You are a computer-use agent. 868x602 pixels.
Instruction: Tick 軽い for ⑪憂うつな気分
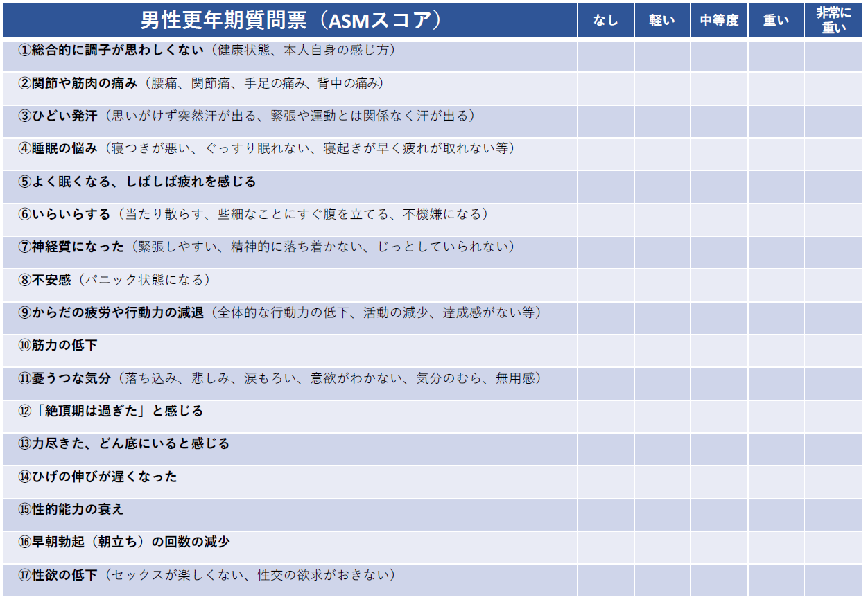(x=662, y=383)
